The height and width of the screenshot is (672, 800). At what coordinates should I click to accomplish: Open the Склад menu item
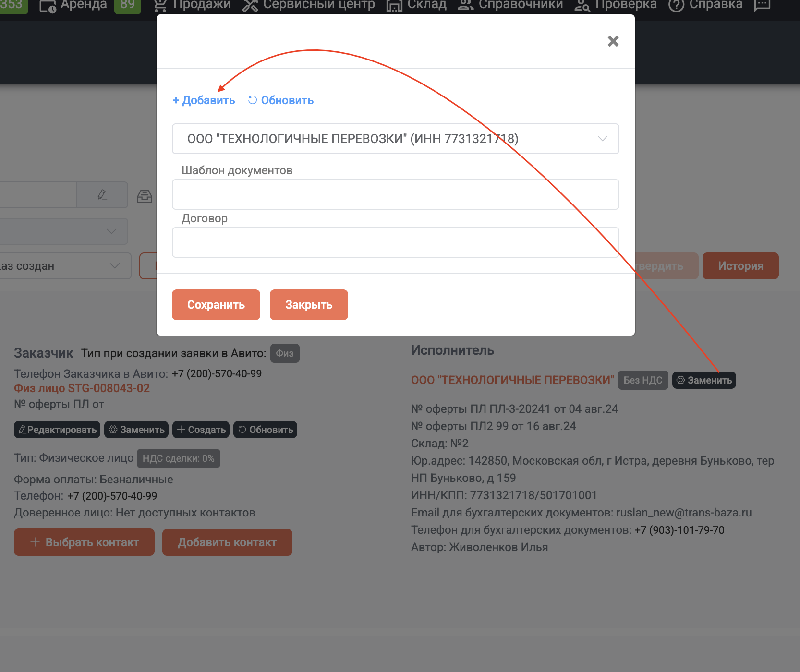pyautogui.click(x=416, y=5)
